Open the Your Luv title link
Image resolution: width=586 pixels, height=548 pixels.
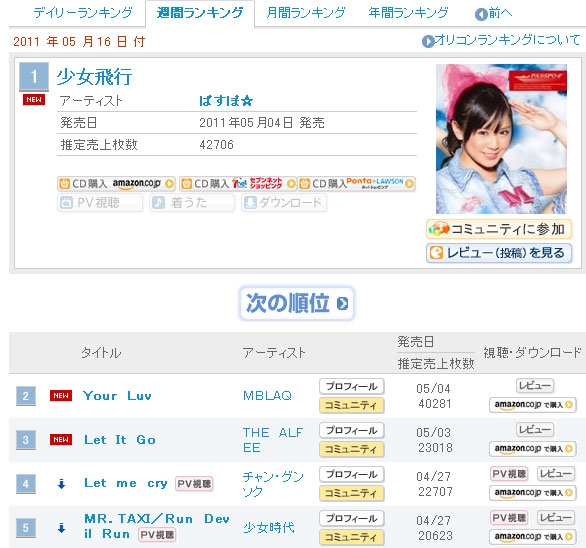[117, 395]
